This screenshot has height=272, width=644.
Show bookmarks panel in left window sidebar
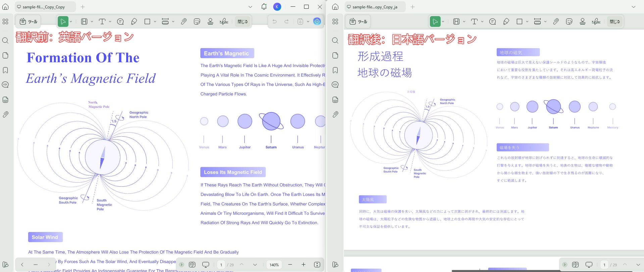[x=5, y=70]
